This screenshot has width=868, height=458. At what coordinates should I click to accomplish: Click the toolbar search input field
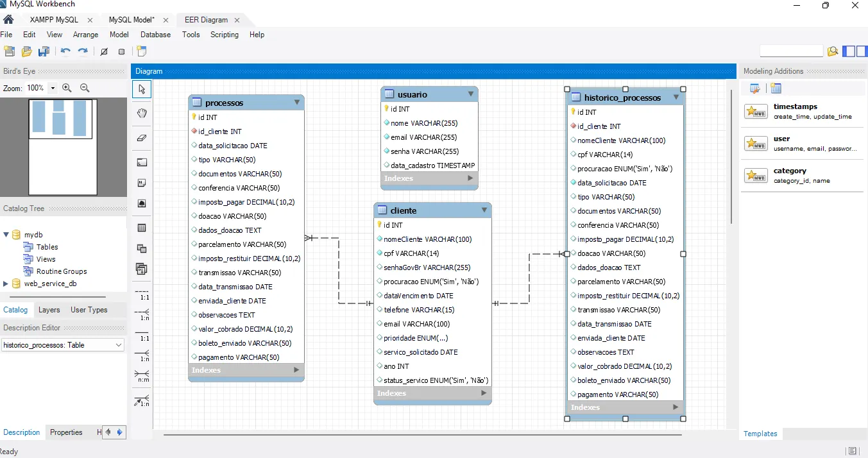pyautogui.click(x=792, y=51)
